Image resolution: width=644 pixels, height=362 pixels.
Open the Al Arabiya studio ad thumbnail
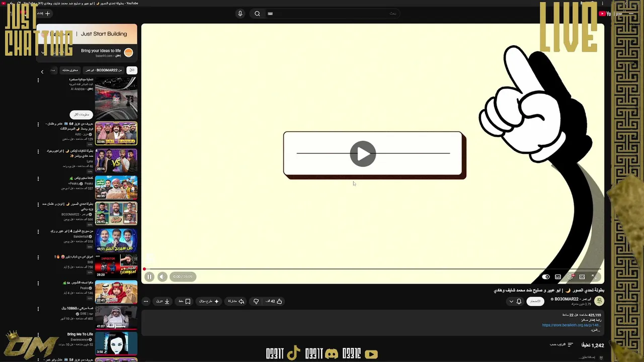click(116, 98)
